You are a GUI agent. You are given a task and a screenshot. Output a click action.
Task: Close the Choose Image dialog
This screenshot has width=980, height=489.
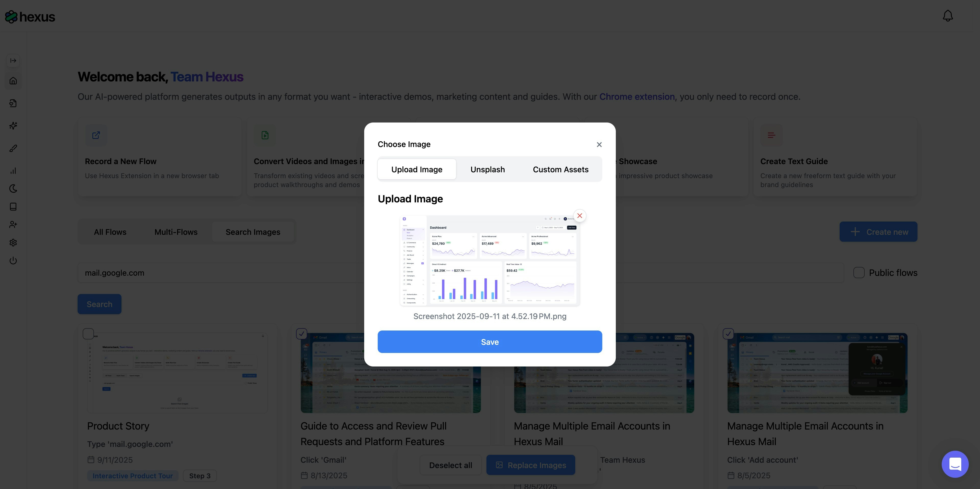[x=599, y=145]
